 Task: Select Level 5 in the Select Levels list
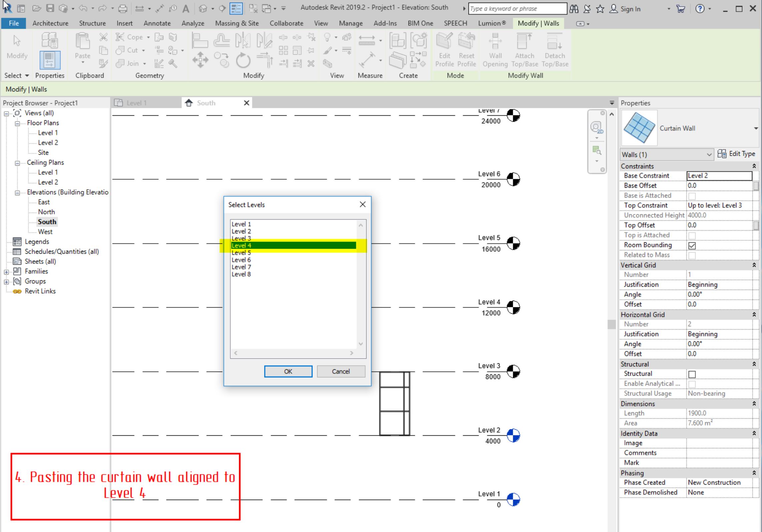tap(241, 252)
